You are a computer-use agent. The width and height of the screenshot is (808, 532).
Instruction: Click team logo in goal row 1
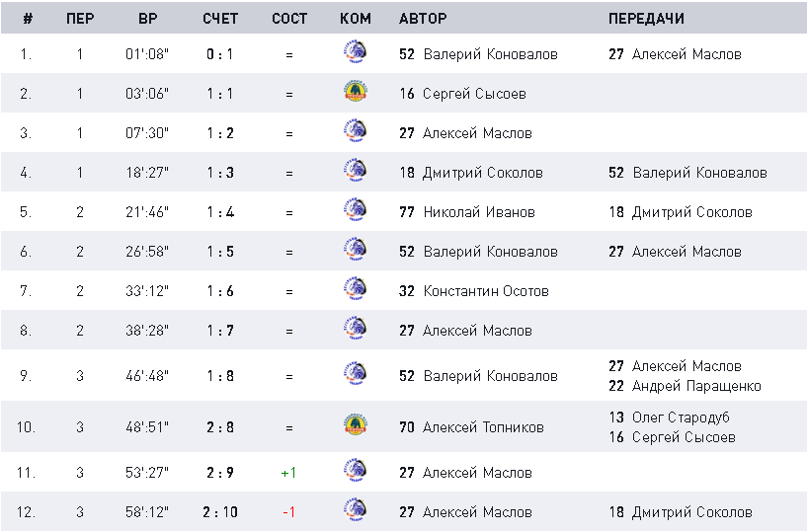(x=355, y=51)
